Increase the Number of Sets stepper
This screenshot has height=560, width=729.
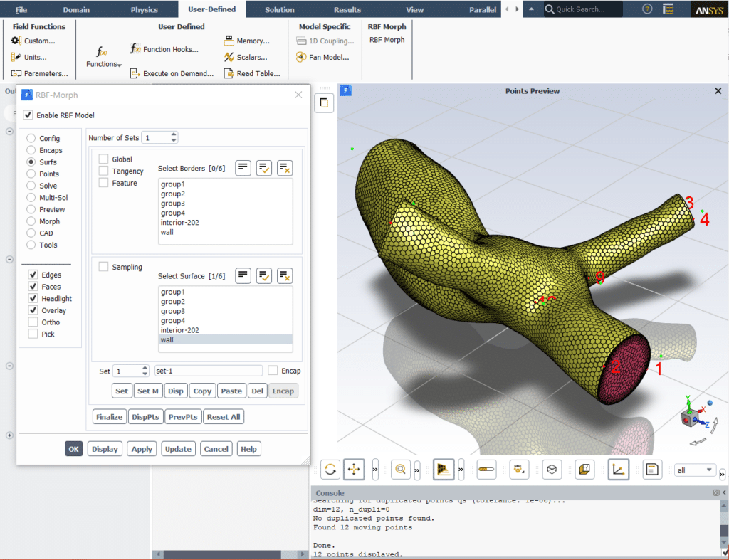tap(174, 134)
